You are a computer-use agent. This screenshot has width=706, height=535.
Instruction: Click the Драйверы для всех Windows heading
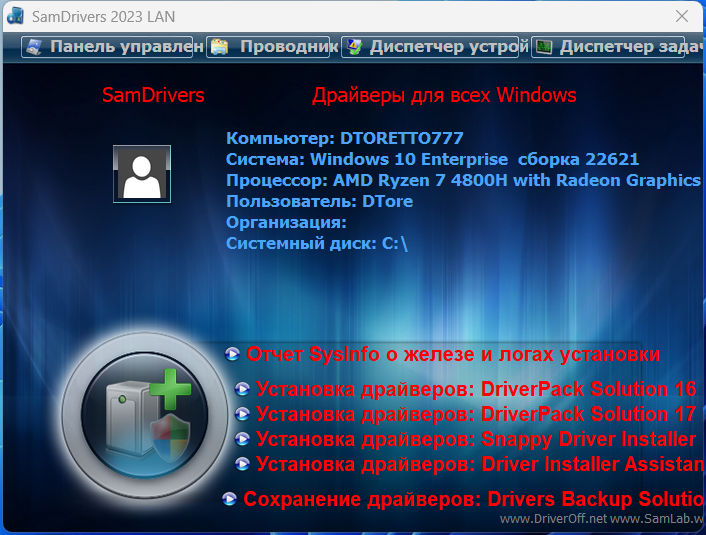(444, 95)
